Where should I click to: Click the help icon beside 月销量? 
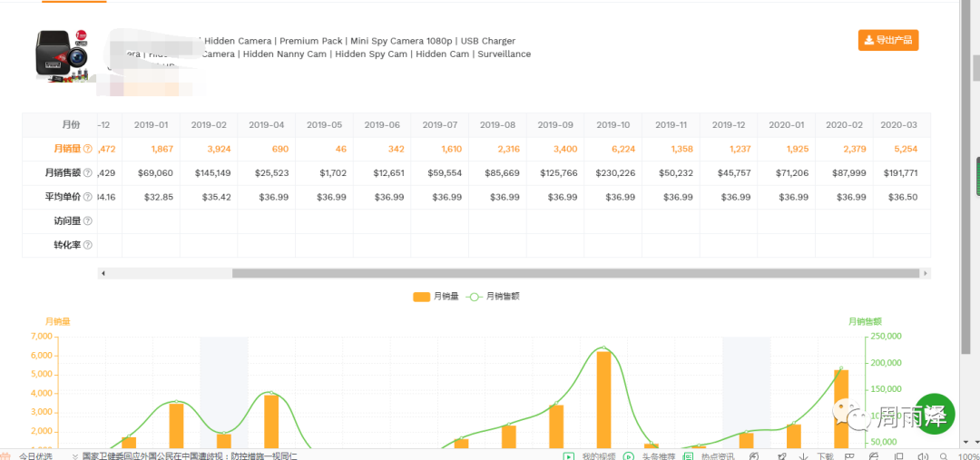point(88,148)
